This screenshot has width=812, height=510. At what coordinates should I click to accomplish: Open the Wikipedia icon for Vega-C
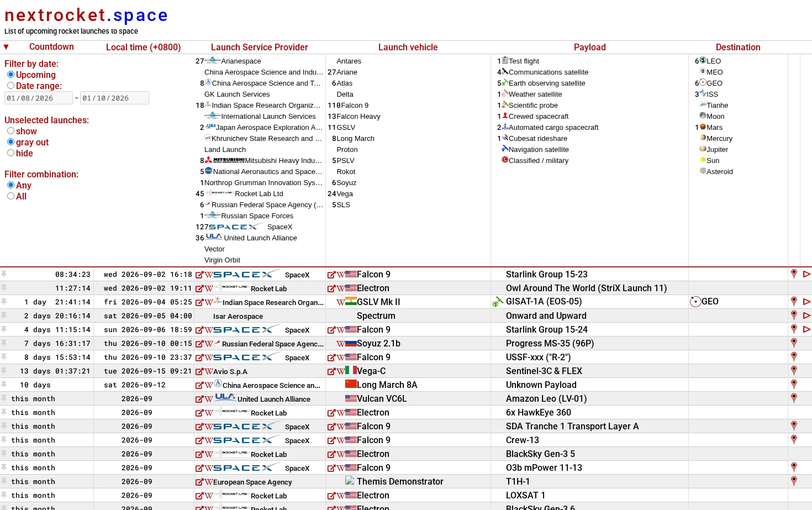(341, 371)
